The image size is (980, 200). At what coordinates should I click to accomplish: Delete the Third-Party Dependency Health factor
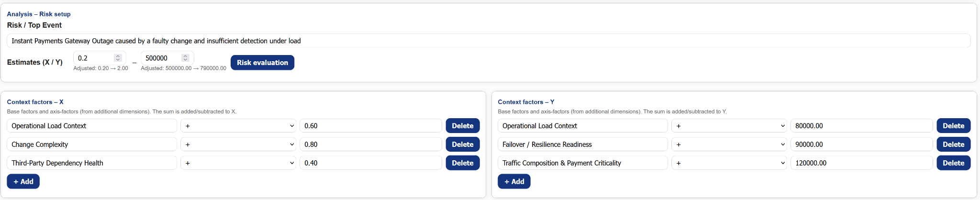462,163
